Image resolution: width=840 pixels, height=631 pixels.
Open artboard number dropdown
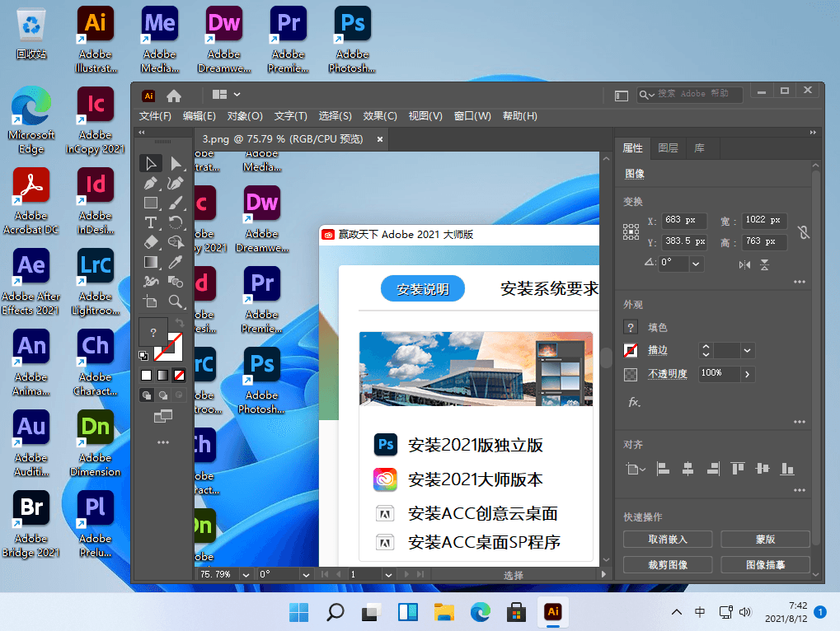(388, 575)
